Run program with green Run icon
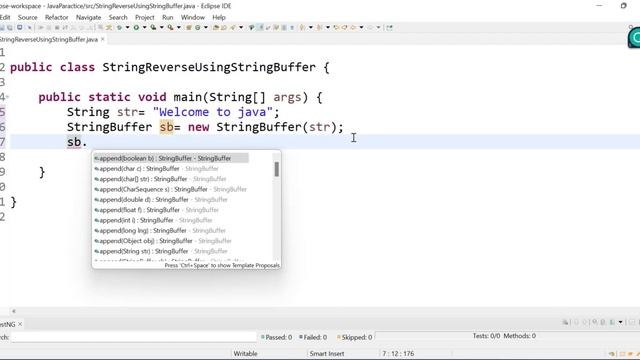Screen dimensions: 640x360 point(136,28)
